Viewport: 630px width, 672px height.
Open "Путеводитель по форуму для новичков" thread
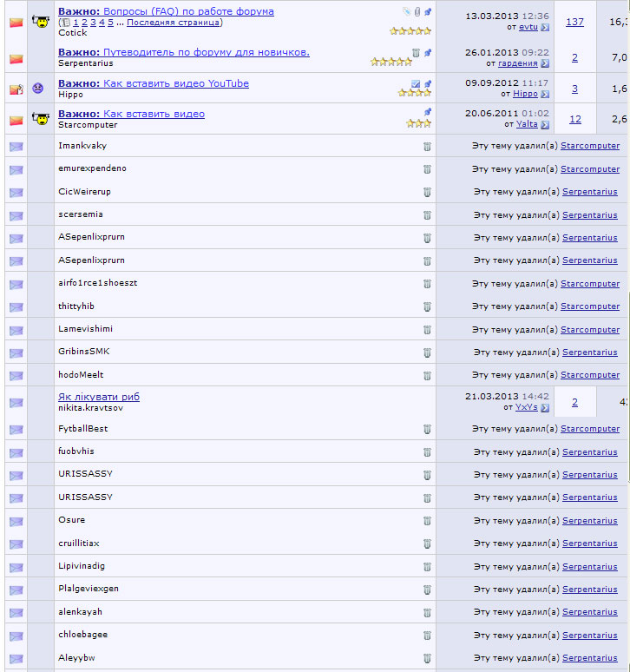click(x=206, y=52)
